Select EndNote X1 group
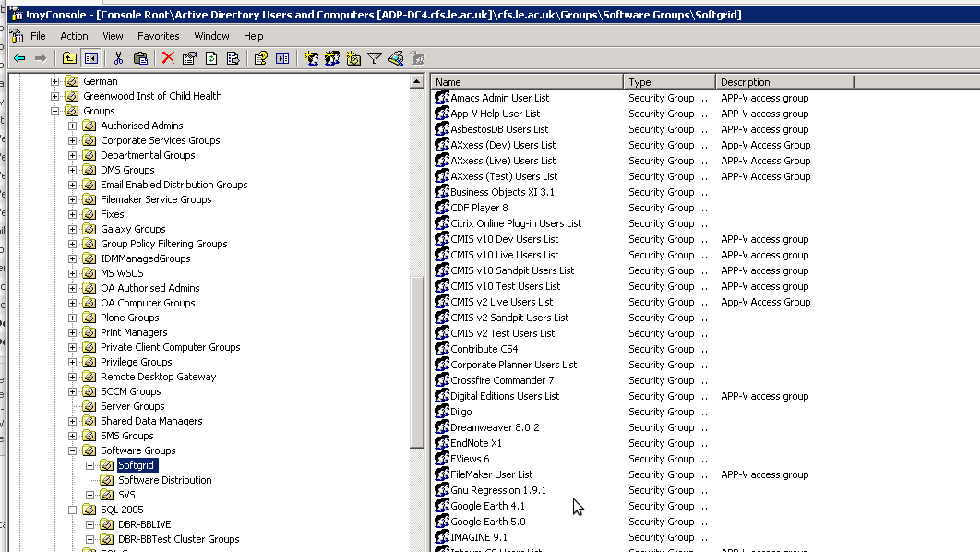 [x=475, y=443]
